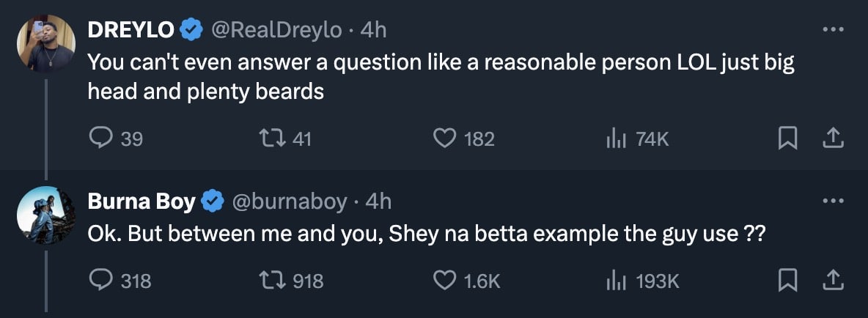
Task: Open DREYLO's tweet timestamp 4h
Action: 372,29
